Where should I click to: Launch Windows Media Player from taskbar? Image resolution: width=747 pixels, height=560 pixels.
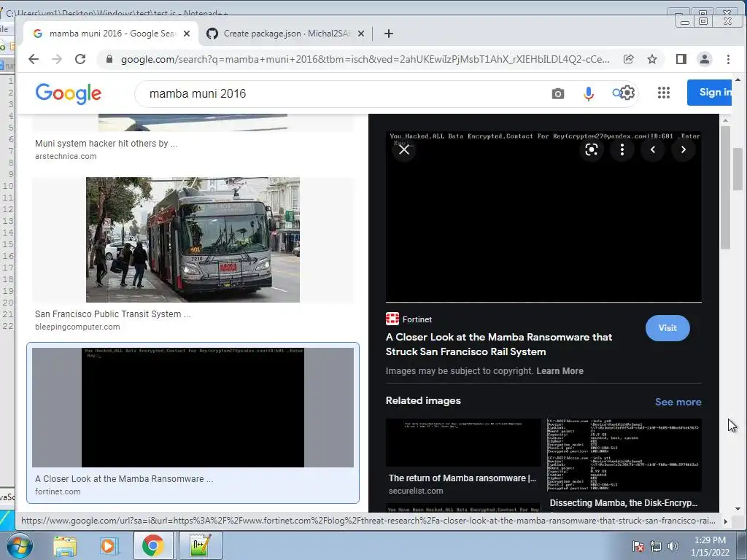(108, 545)
